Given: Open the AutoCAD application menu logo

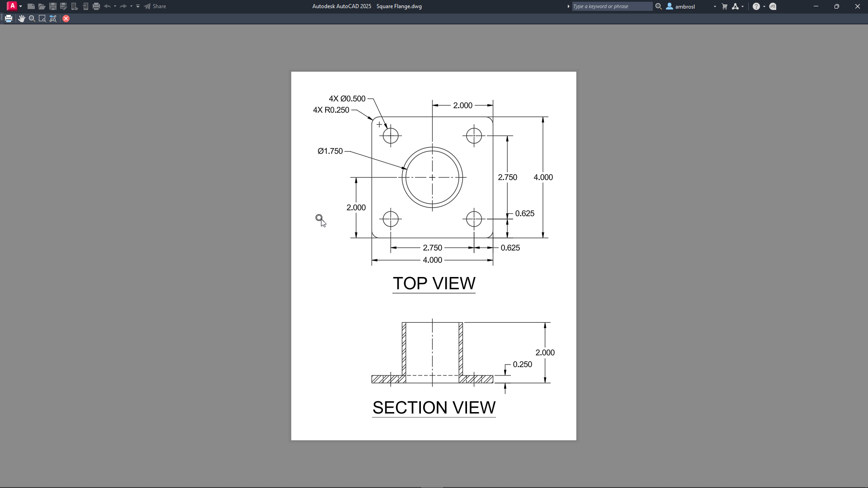Looking at the screenshot, I should (12, 6).
